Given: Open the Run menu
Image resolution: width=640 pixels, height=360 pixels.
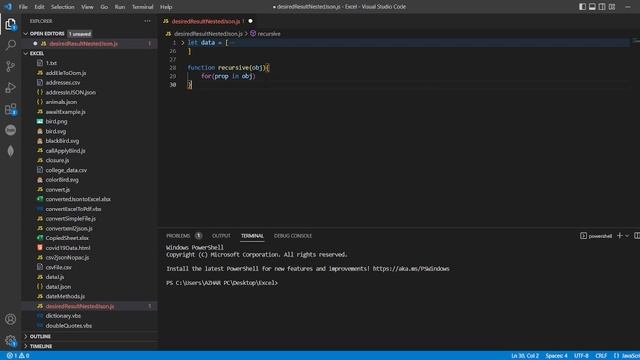Looking at the screenshot, I should [x=120, y=7].
